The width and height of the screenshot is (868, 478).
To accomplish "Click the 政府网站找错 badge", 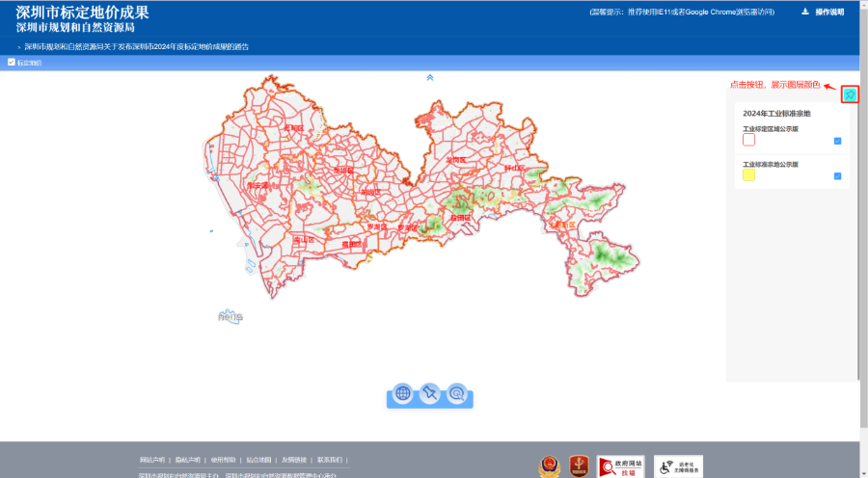I will point(620,466).
